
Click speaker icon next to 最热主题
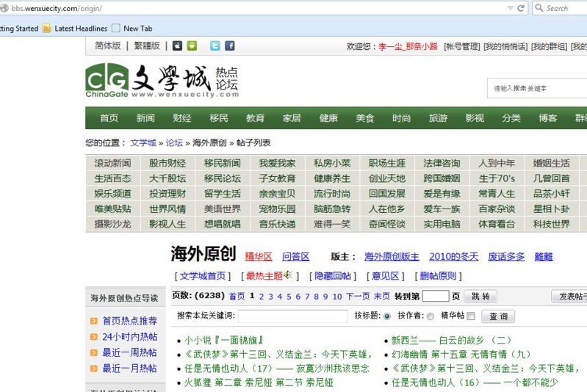click(x=287, y=275)
